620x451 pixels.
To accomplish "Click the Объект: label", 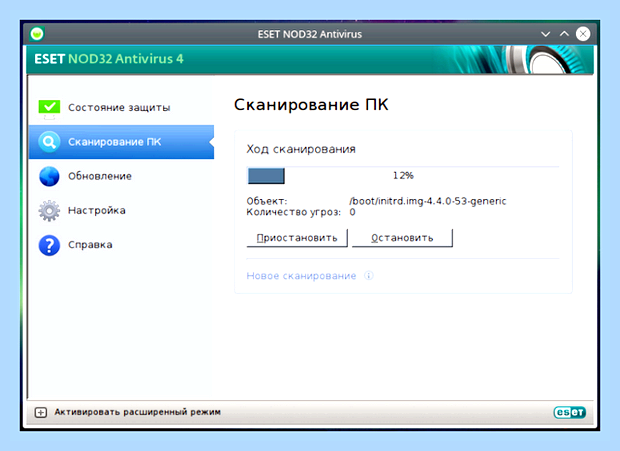I will click(267, 201).
